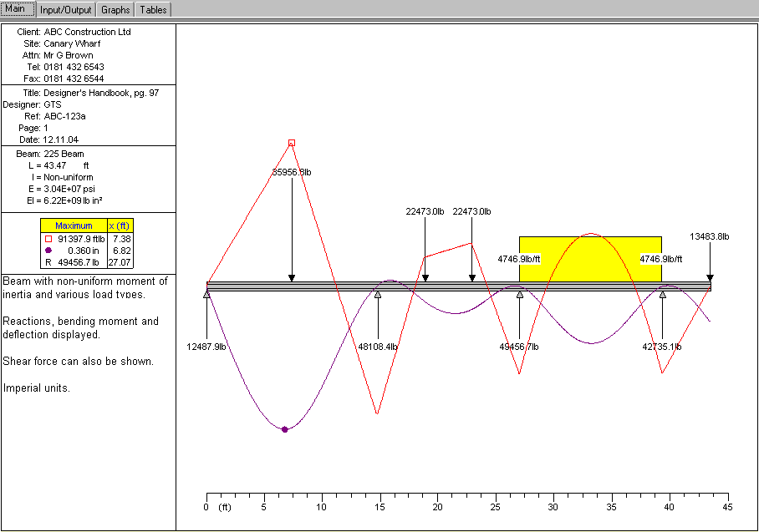Click the support triangle at 49456.7lb reaction

pyautogui.click(x=520, y=294)
